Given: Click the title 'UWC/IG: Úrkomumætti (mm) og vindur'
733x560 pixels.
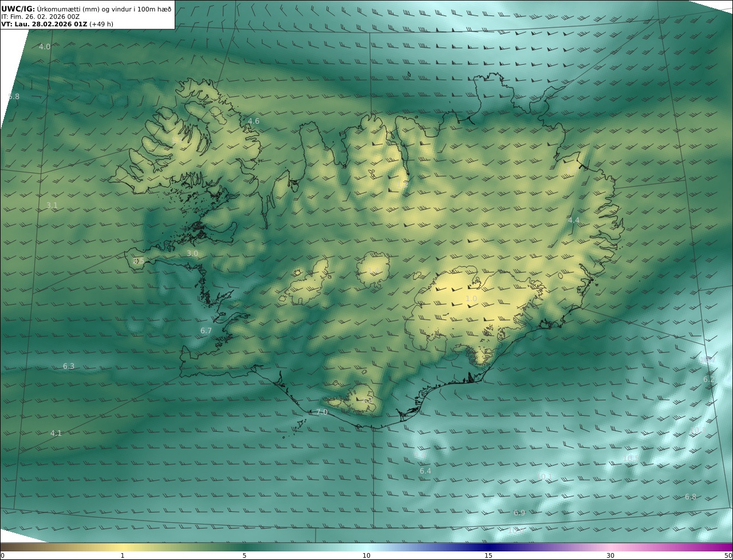Looking at the screenshot, I should pyautogui.click(x=86, y=9).
